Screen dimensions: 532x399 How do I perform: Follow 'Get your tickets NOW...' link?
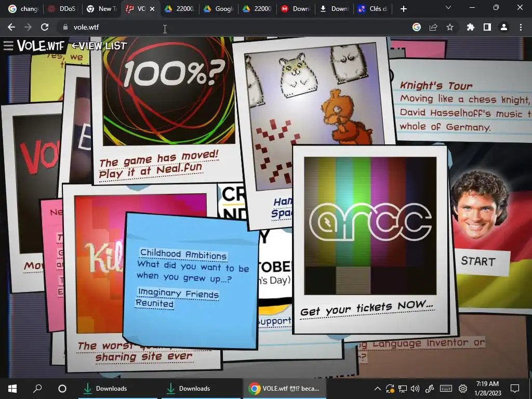pos(367,309)
